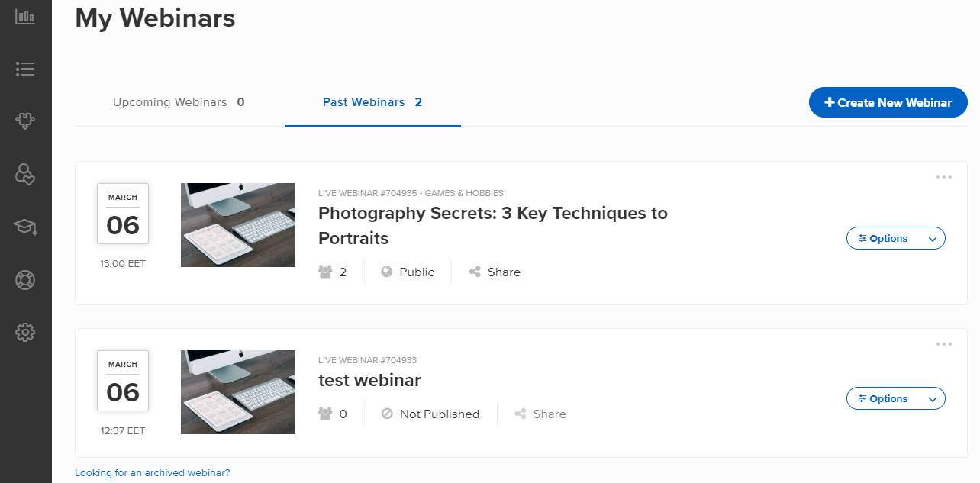Screen dimensions: 980x483
Task: Open the graduation cap training icon
Action: coord(25,227)
